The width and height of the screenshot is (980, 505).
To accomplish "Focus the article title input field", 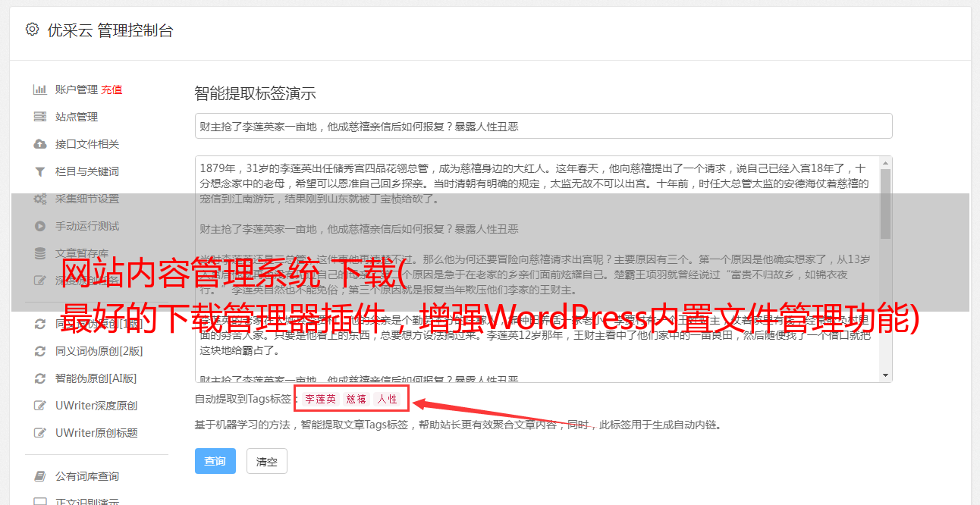I will tap(543, 126).
